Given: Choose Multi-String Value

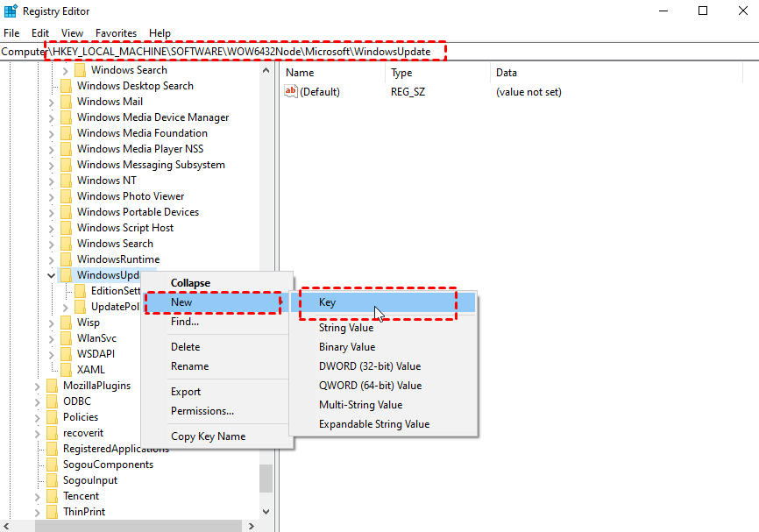Looking at the screenshot, I should (383, 405).
